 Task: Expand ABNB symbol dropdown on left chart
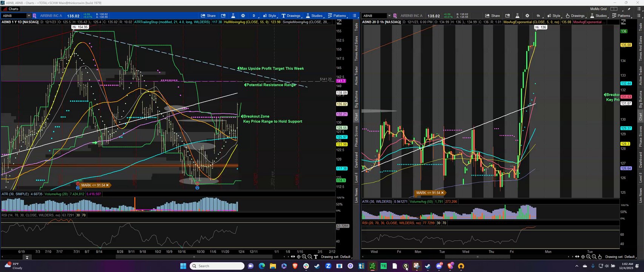[x=28, y=15]
